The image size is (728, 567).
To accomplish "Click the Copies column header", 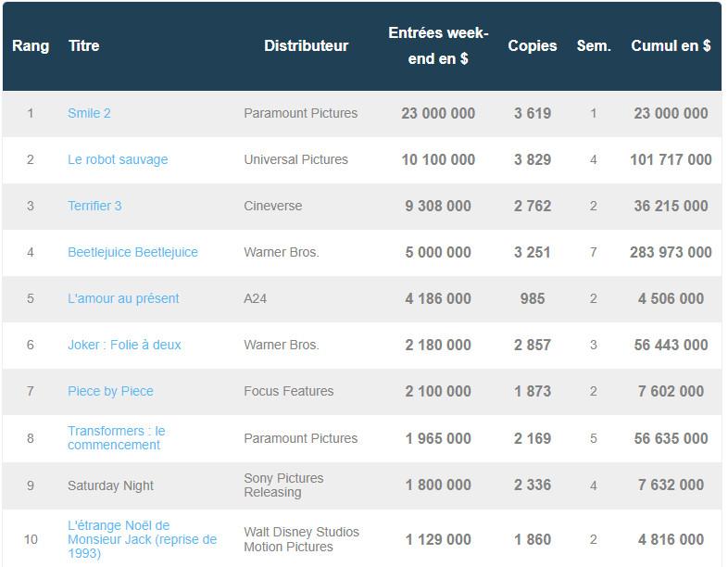I will click(532, 45).
